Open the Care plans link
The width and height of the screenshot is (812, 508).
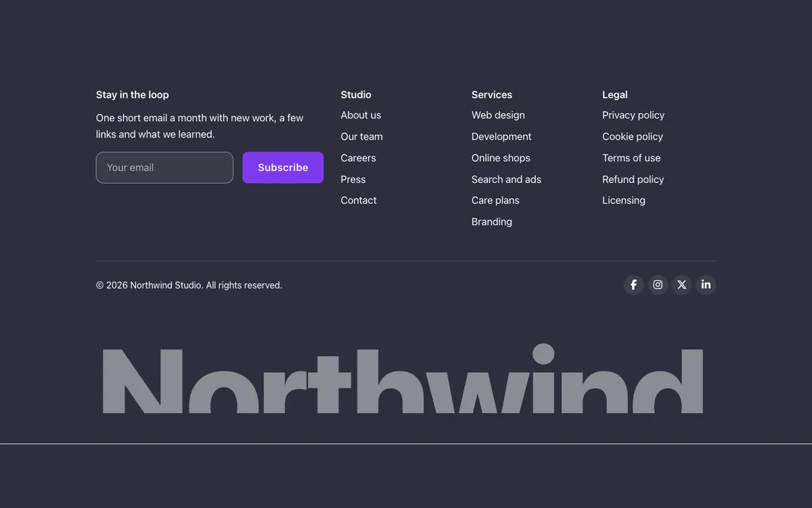[x=495, y=200]
